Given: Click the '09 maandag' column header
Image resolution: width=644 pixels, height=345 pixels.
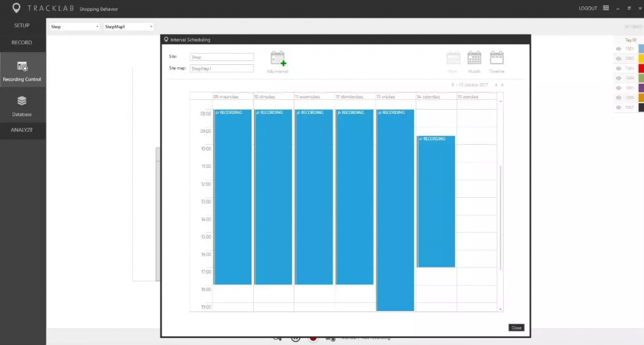Looking at the screenshot, I should (226, 97).
